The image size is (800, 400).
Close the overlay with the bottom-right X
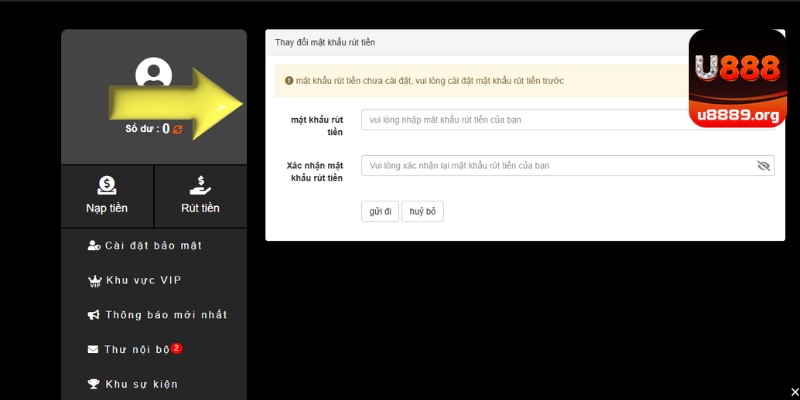coord(794,391)
